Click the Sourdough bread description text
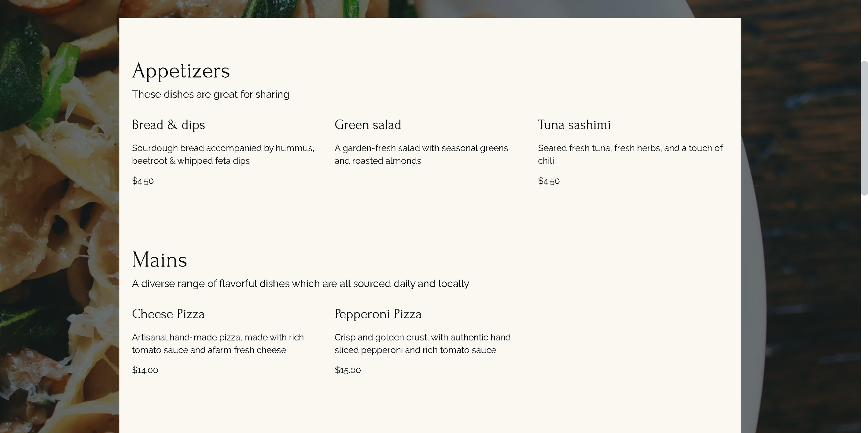Screen dimensions: 868x433 click(x=223, y=154)
